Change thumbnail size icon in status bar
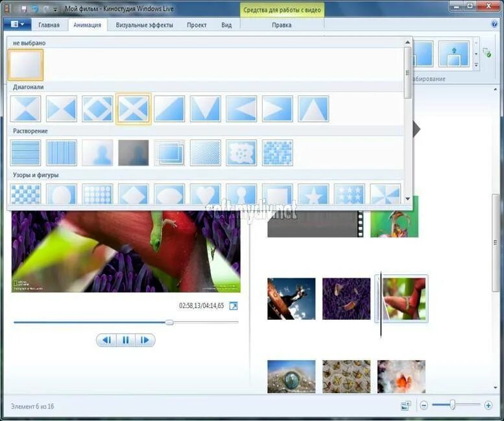 pyautogui.click(x=406, y=405)
